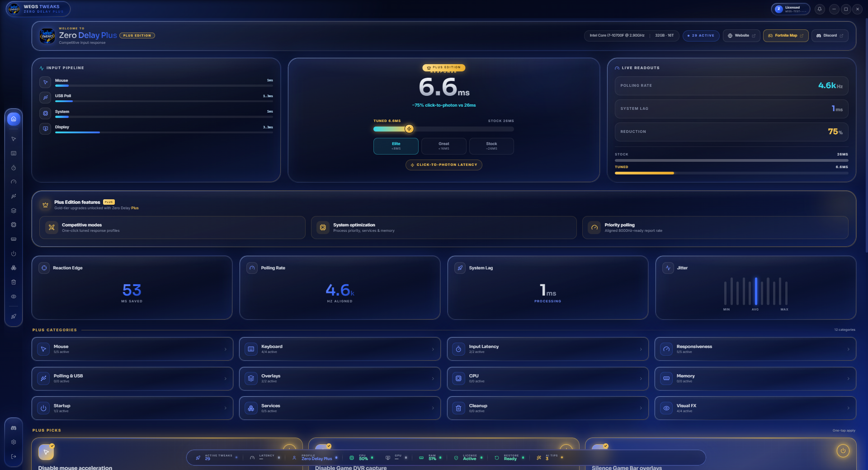
Task: Click the Restore icon in the status bar
Action: point(497,458)
